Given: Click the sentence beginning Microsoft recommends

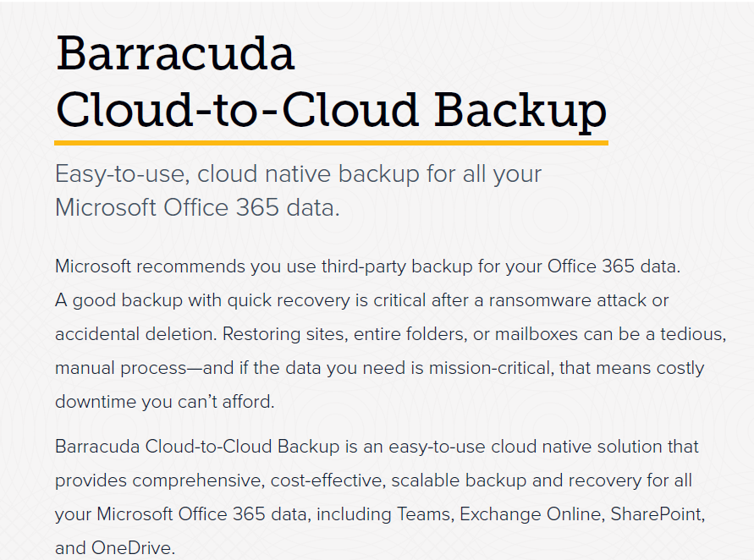Looking at the screenshot, I should [368, 266].
